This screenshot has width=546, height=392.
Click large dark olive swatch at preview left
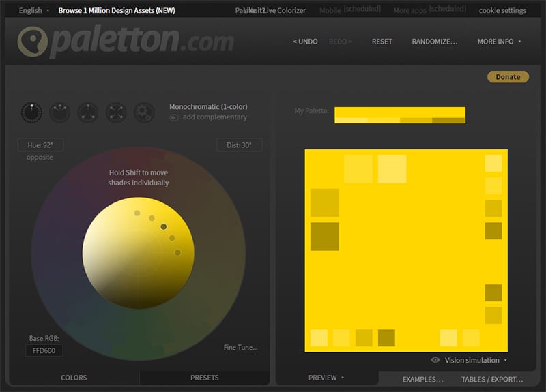click(x=324, y=236)
